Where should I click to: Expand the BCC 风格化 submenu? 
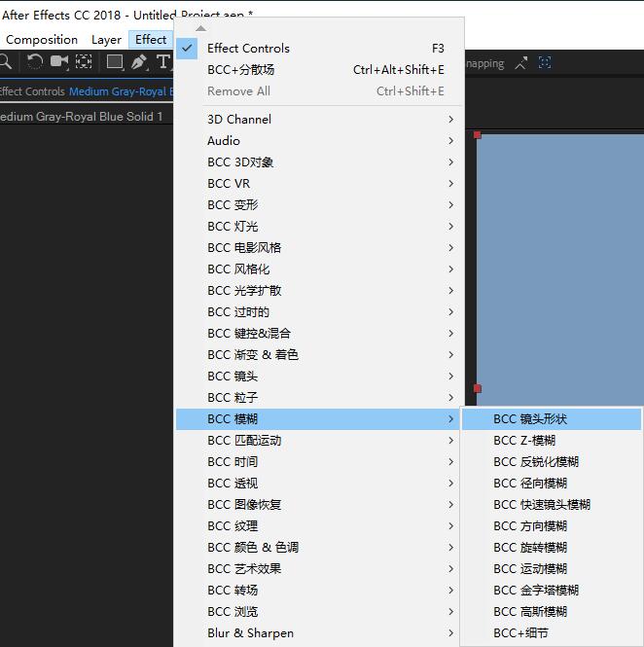coord(318,270)
